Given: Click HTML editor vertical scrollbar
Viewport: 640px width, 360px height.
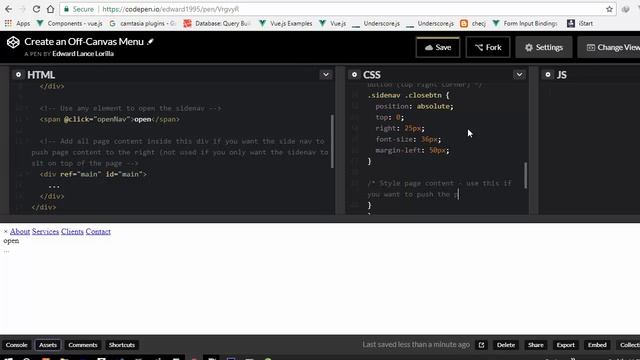Looking at the screenshot, I should coord(332,141).
